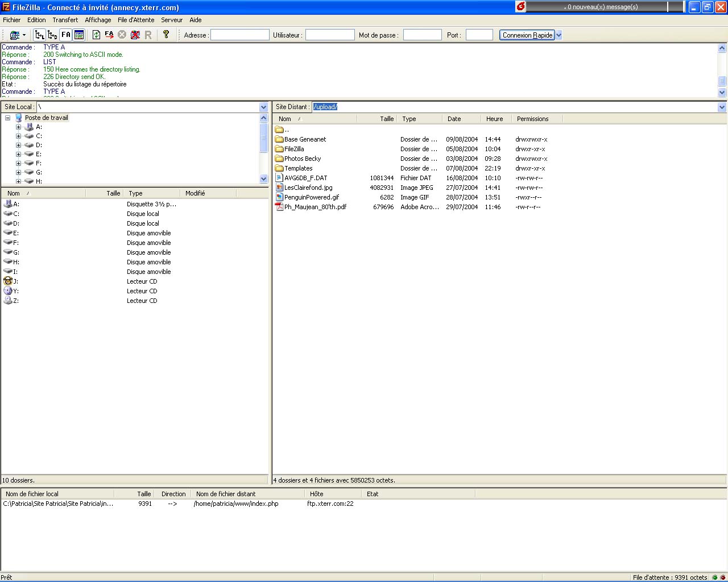Open the Serveur menu

click(x=172, y=20)
